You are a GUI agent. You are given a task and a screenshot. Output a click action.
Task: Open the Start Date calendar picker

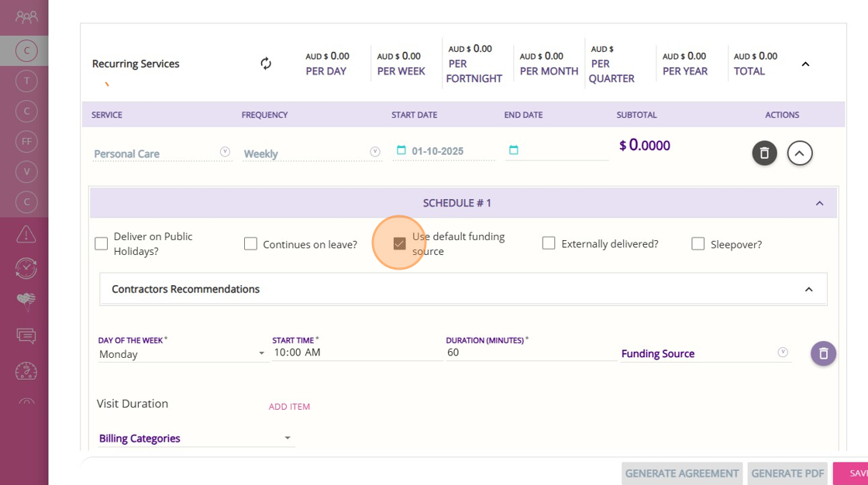pos(401,150)
